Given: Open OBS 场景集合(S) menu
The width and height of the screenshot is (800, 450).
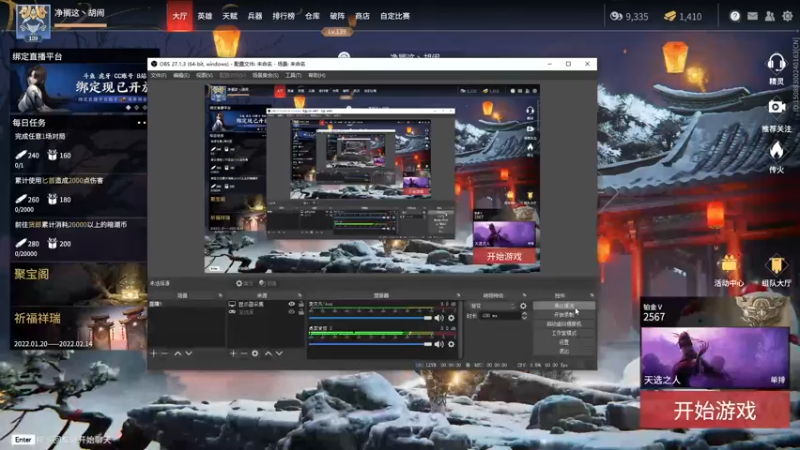Looking at the screenshot, I should coord(265,76).
